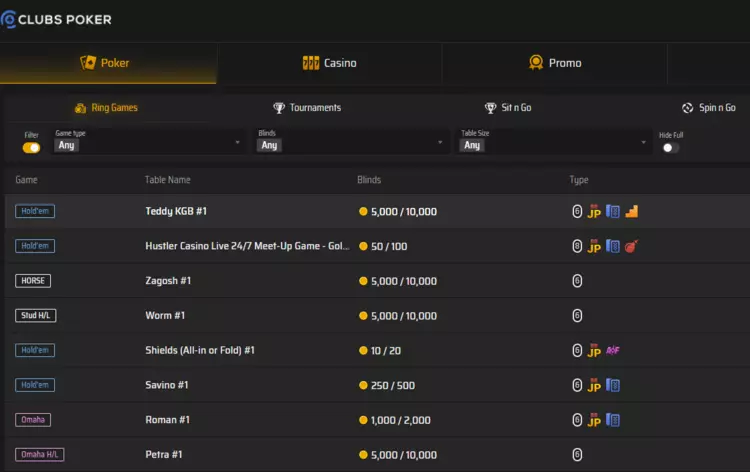Click the red bomb icon on Hustler Casino row
The width and height of the screenshot is (750, 472).
631,246
